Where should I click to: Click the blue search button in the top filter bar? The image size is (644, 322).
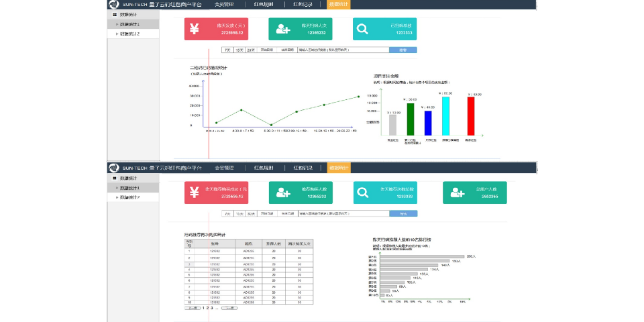tap(402, 50)
